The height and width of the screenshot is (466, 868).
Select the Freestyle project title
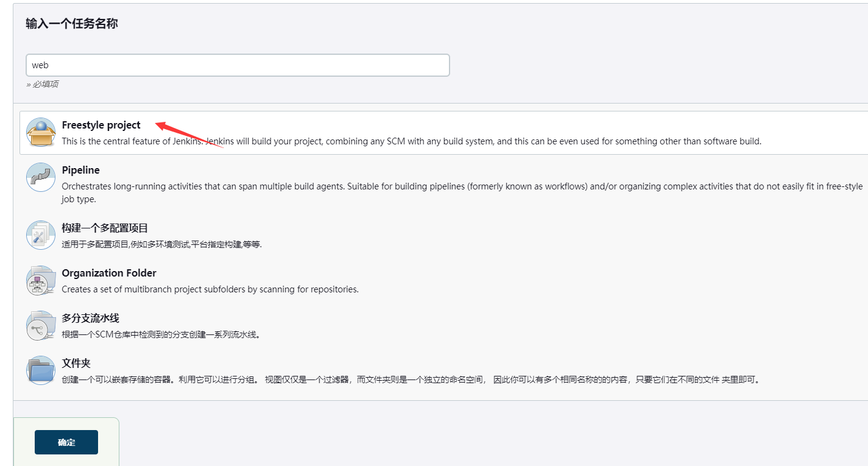[101, 125]
